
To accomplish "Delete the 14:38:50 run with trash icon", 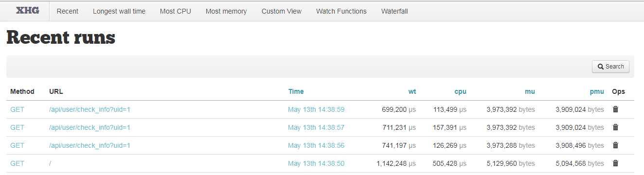I will click(615, 163).
